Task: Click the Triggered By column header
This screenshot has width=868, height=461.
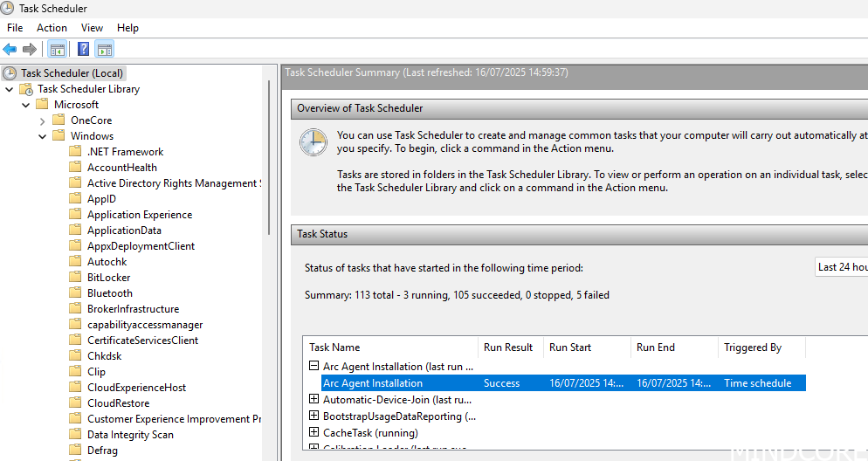Action: (752, 347)
